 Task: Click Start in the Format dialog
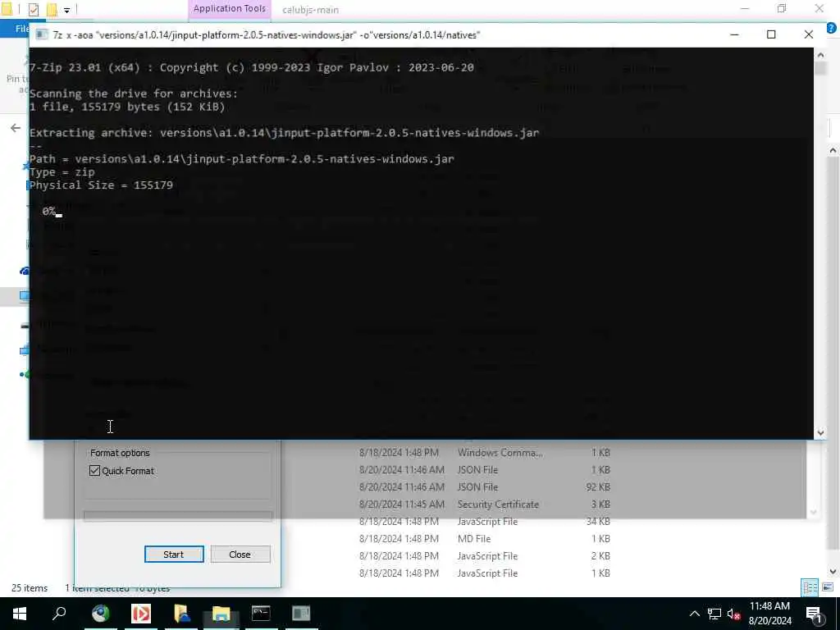click(174, 555)
